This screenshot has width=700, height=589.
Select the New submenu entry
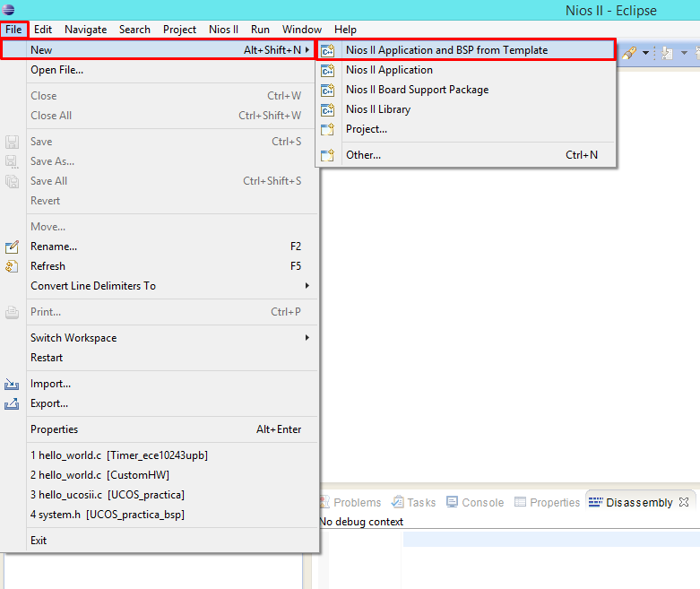pos(159,50)
